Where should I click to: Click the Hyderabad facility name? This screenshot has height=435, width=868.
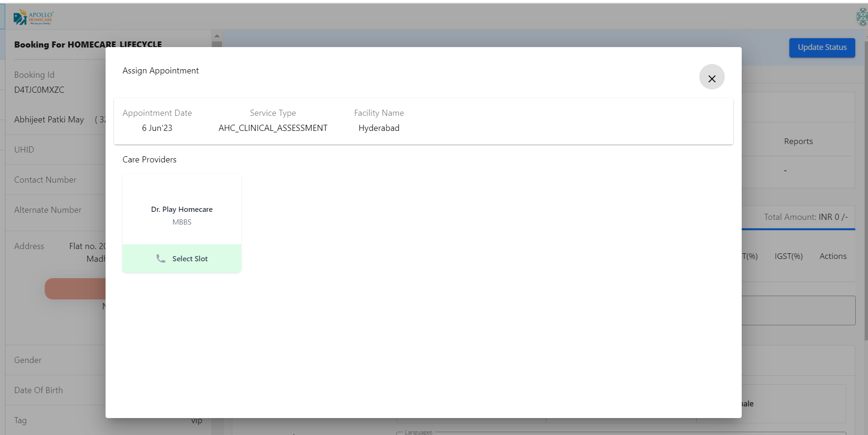pyautogui.click(x=379, y=128)
